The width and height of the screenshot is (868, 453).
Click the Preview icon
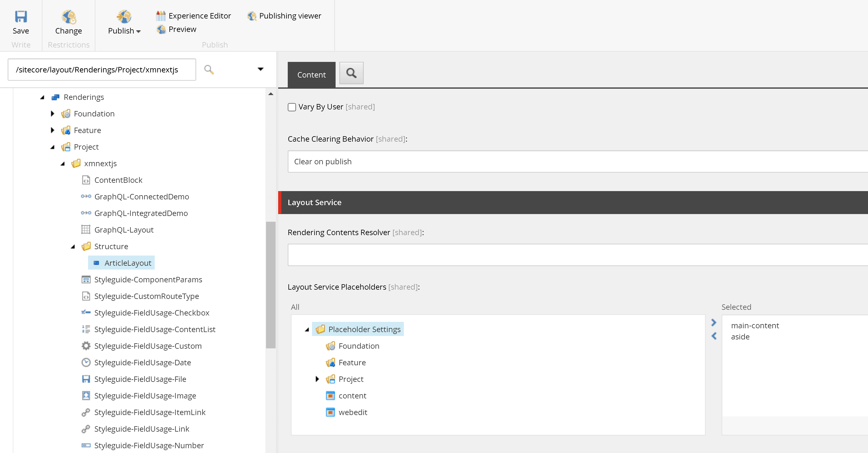click(x=161, y=29)
